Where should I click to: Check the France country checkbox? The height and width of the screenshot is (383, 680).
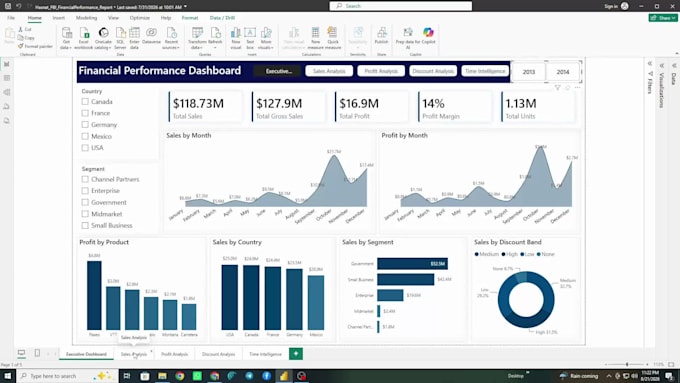pos(85,113)
